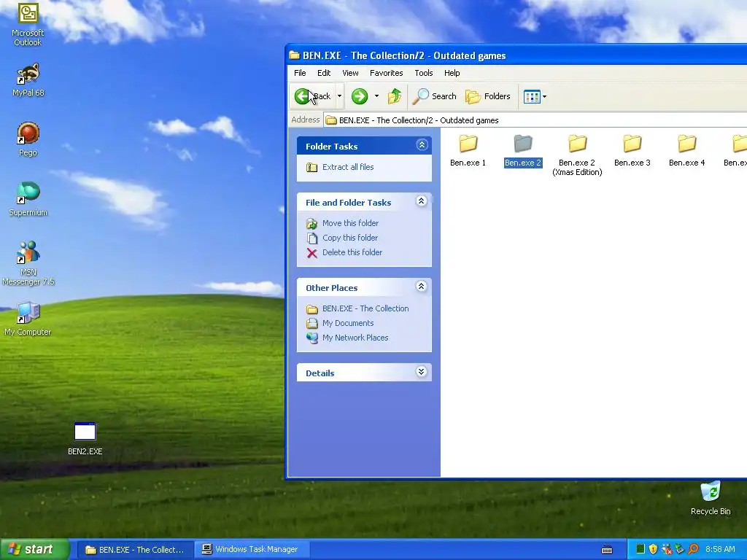Open the Search pane
747x560 pixels.
coord(435,96)
